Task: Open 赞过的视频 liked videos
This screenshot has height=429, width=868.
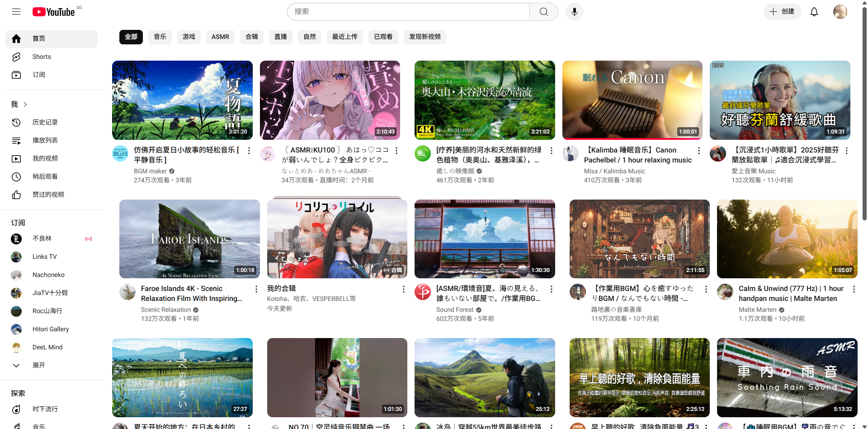Action: point(48,195)
